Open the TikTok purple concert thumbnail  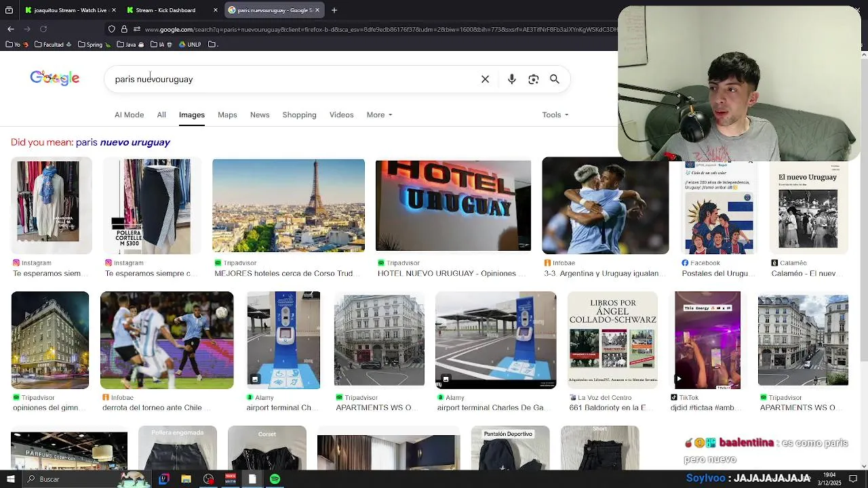click(x=707, y=340)
